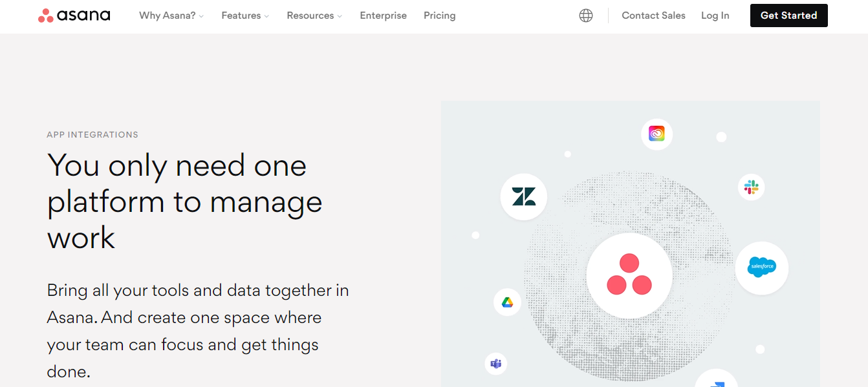Click the integrations hero illustration
Viewport: 868px width, 387px height.
(631, 242)
